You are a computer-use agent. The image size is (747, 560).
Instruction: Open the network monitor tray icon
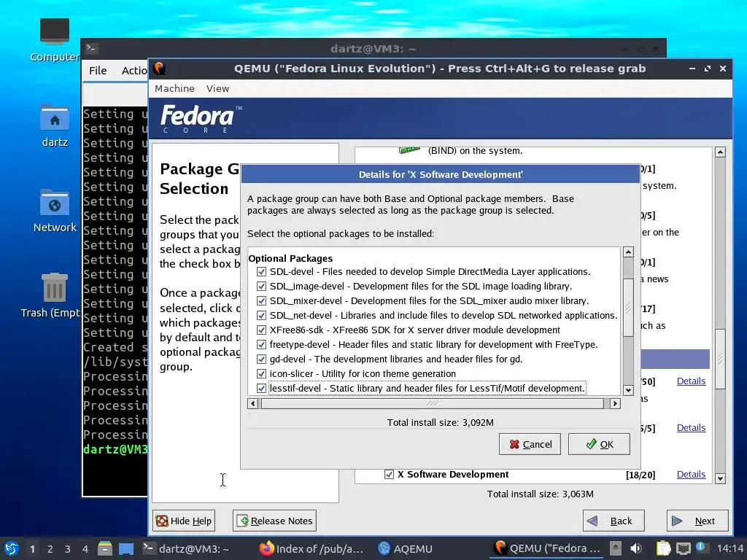pos(683,548)
